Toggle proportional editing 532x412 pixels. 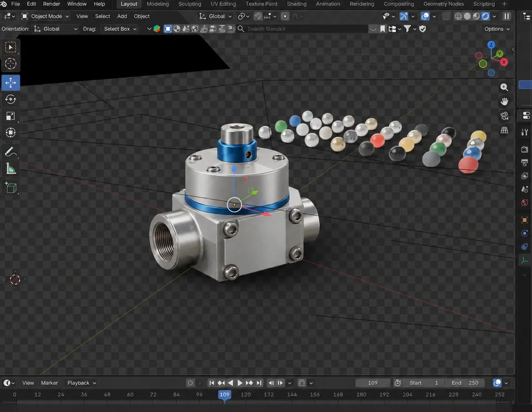coord(285,16)
